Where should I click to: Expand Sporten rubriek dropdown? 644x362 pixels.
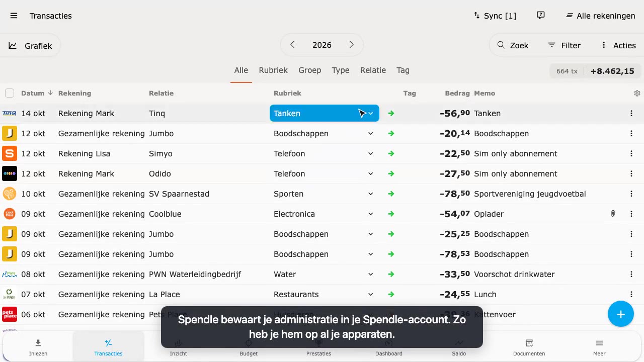point(370,194)
